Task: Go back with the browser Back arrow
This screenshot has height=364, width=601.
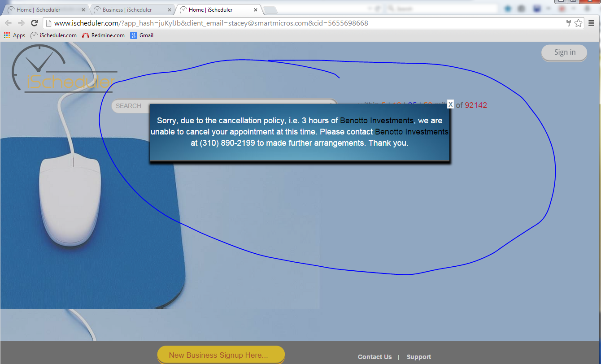Action: (x=9, y=23)
